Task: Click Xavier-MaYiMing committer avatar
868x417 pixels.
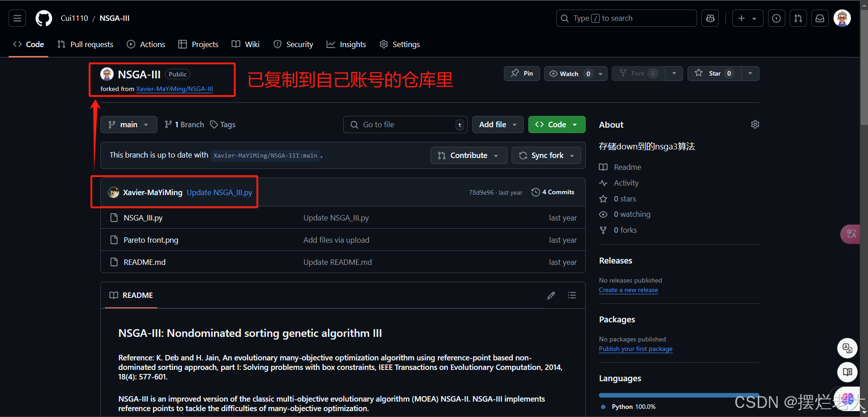Action: point(114,192)
